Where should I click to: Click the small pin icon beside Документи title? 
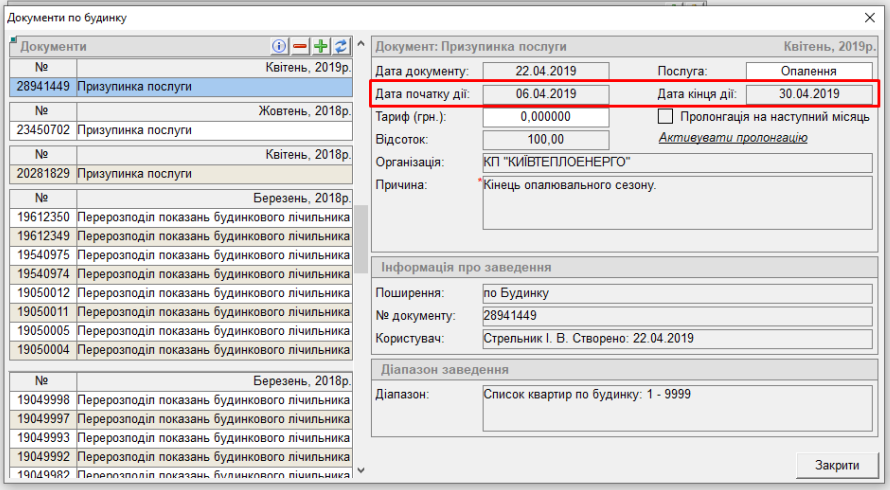pyautogui.click(x=14, y=41)
